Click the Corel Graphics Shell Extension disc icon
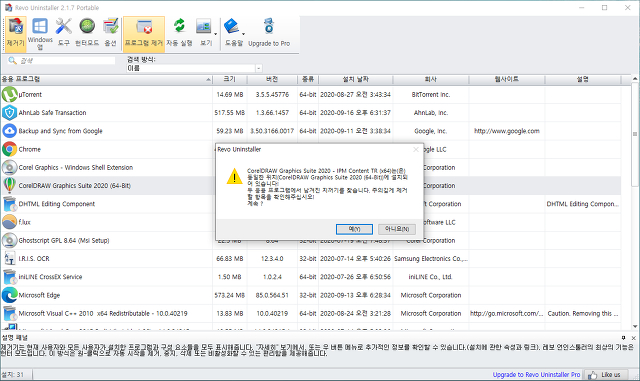 point(9,167)
